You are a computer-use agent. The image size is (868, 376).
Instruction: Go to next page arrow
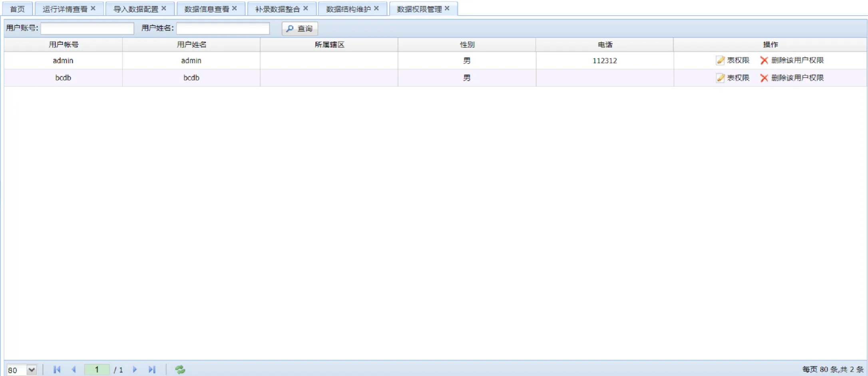(135, 370)
